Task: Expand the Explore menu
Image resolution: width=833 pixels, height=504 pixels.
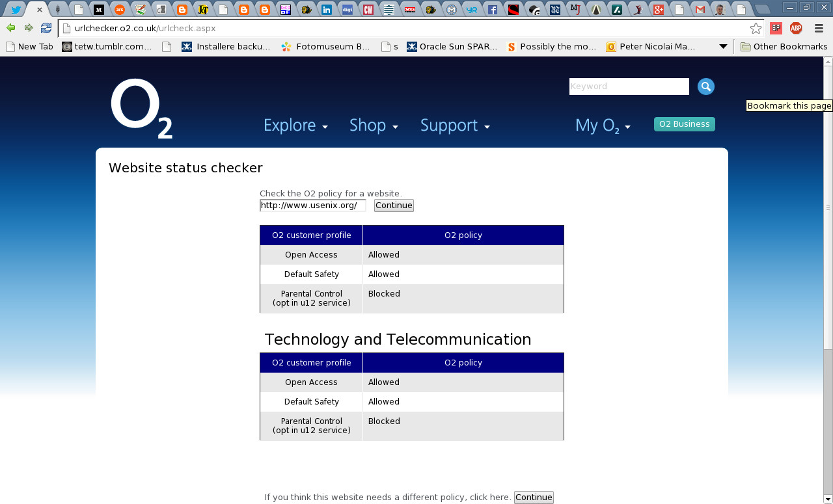Action: [x=295, y=126]
